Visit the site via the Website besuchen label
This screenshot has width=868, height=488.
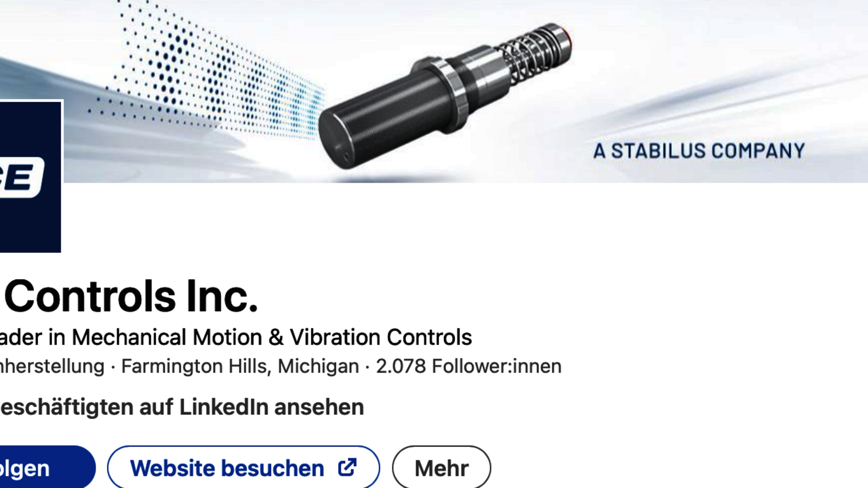point(227,468)
